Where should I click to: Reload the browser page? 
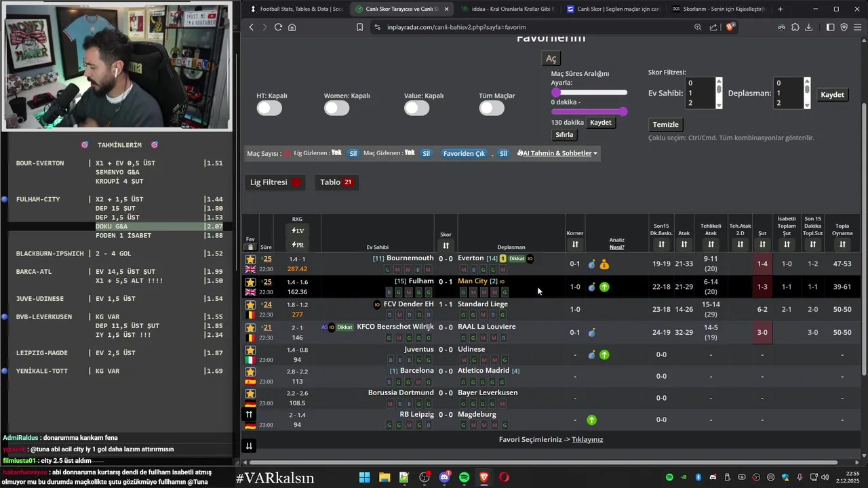[x=278, y=27]
